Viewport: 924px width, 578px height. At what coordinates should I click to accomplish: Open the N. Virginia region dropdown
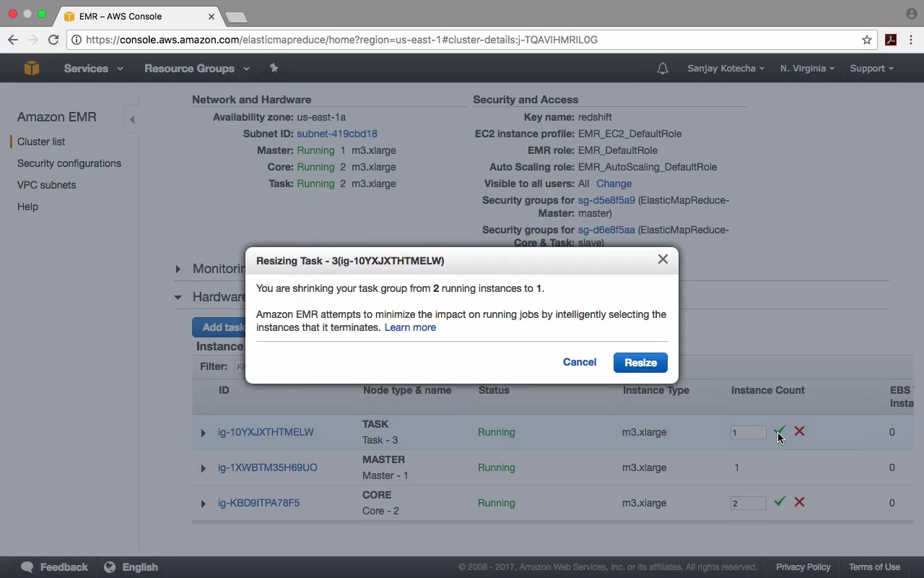pos(807,69)
